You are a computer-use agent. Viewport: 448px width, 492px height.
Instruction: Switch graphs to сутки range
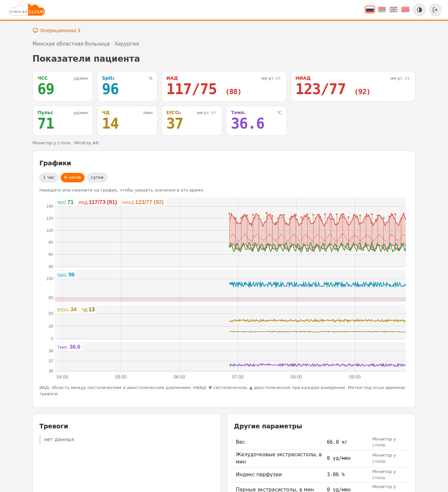point(97,177)
